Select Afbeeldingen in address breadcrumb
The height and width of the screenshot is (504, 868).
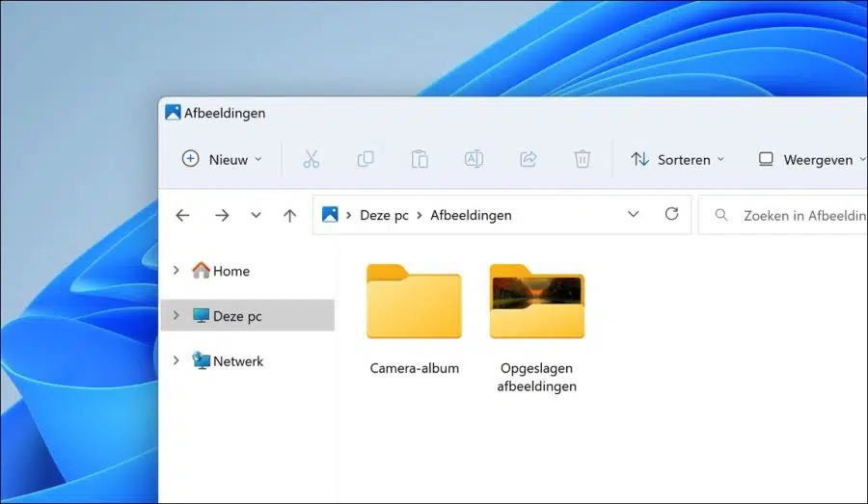click(471, 215)
